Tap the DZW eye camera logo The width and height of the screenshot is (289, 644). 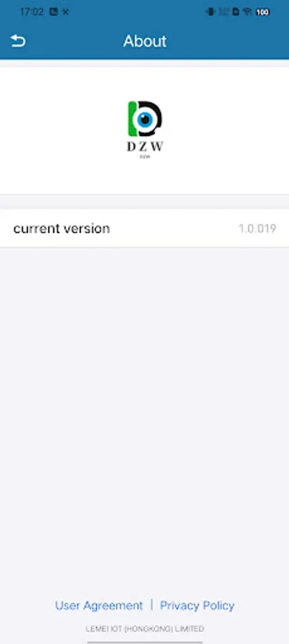pos(145,119)
